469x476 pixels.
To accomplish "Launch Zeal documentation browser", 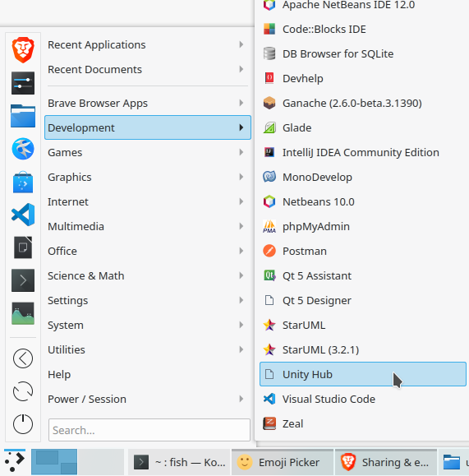I will tap(363, 423).
